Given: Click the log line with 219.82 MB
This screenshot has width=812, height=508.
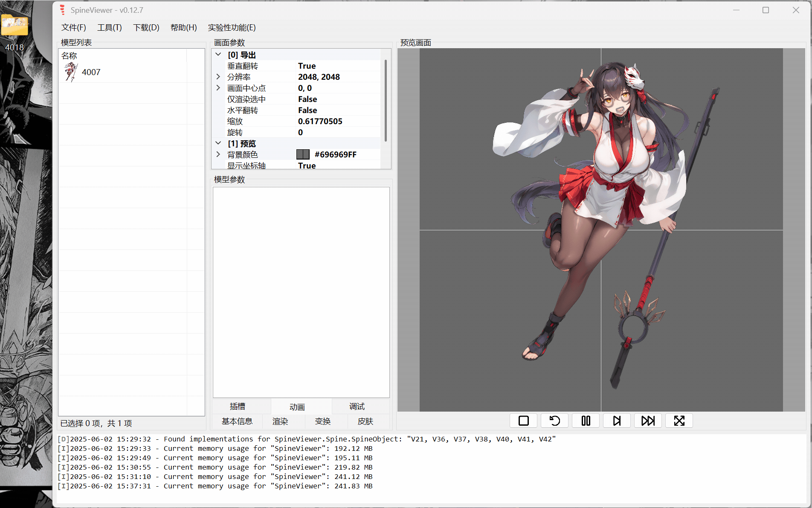Looking at the screenshot, I should 215,467.
